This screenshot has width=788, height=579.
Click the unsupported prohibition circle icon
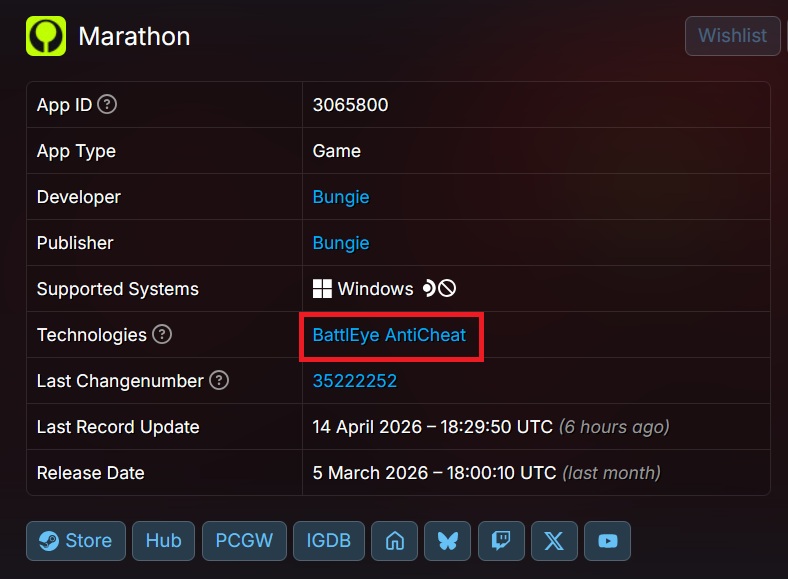pyautogui.click(x=447, y=288)
